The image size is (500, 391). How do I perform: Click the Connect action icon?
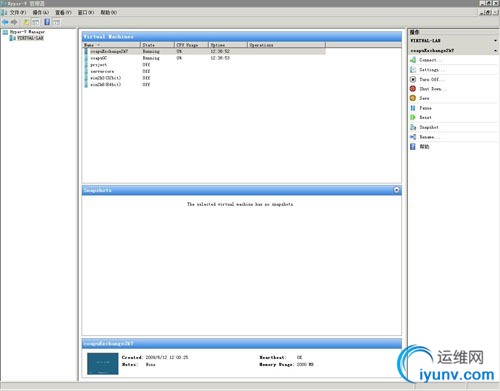click(413, 60)
